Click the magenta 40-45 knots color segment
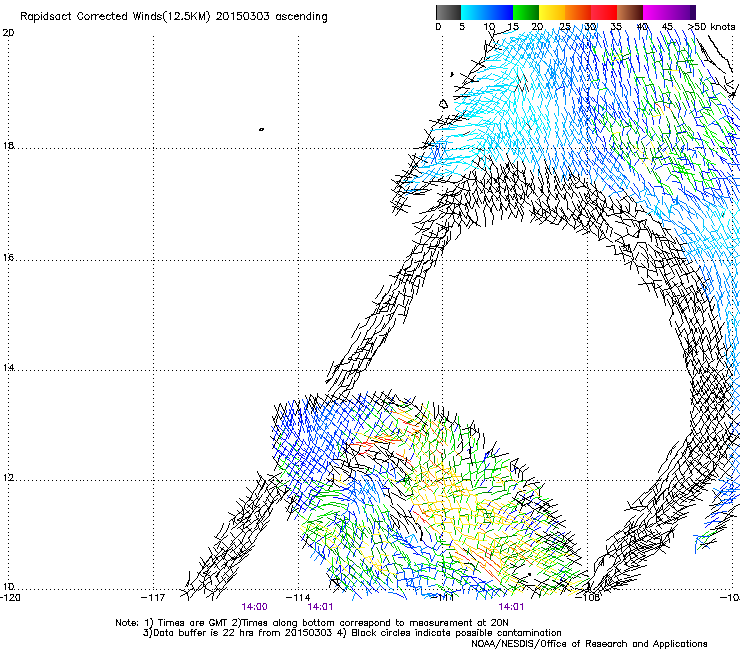740x650 pixels. tap(656, 12)
